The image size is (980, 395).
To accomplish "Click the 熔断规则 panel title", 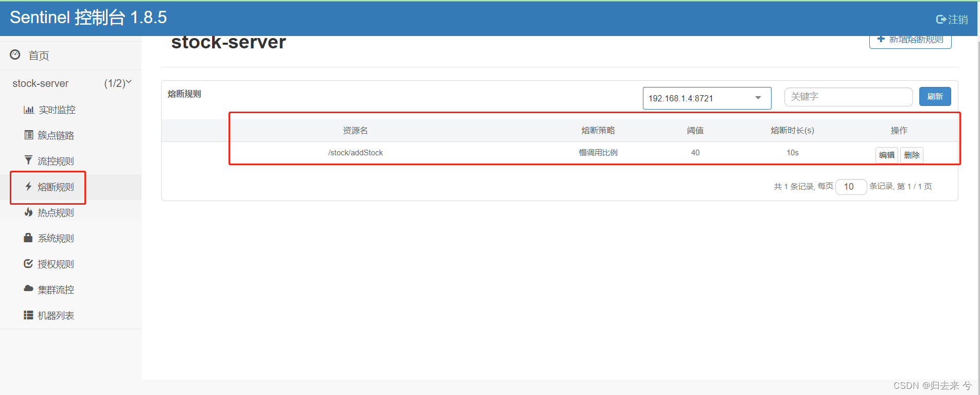I will [x=184, y=94].
